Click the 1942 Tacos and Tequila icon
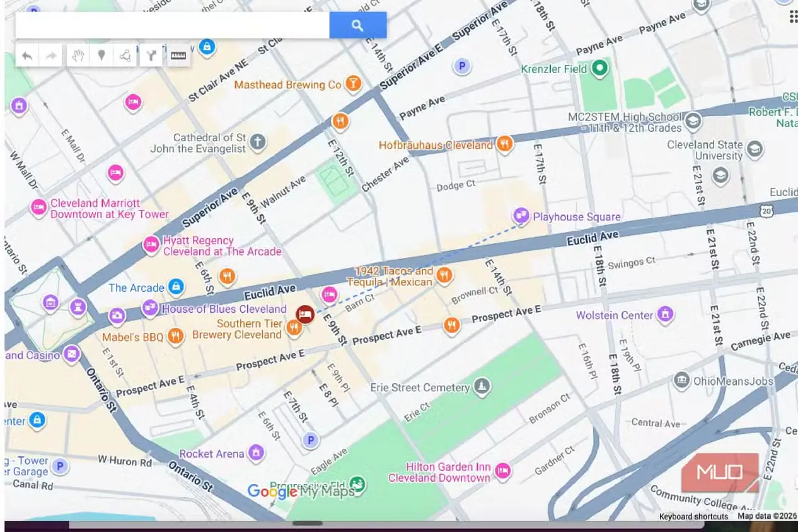The height and width of the screenshot is (532, 798). point(444,275)
